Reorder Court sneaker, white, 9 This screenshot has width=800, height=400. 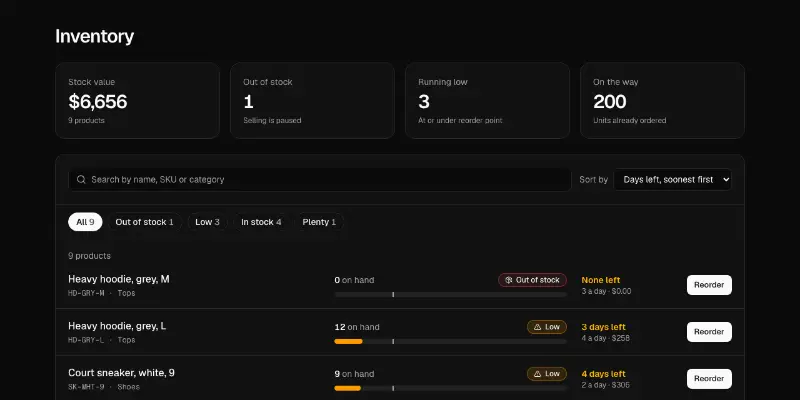point(709,379)
